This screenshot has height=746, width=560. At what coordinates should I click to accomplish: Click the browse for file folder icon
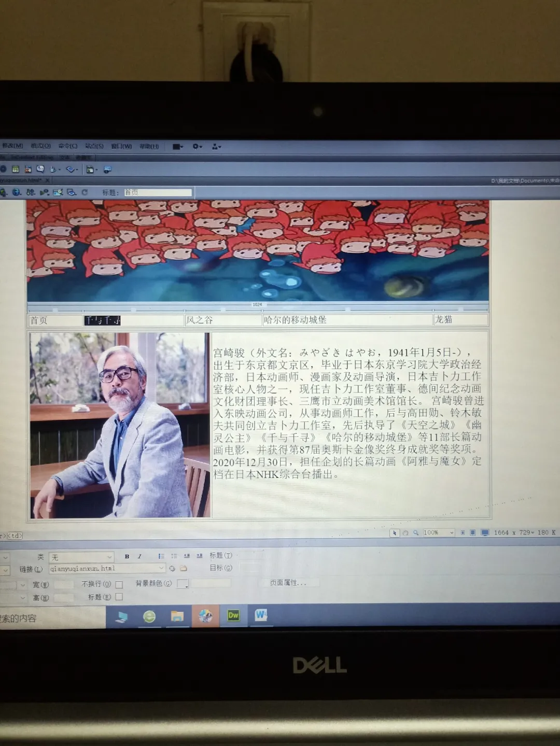(x=183, y=568)
